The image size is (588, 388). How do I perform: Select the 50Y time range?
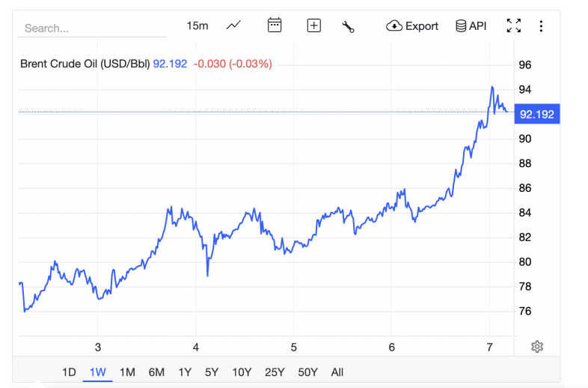pos(307,372)
